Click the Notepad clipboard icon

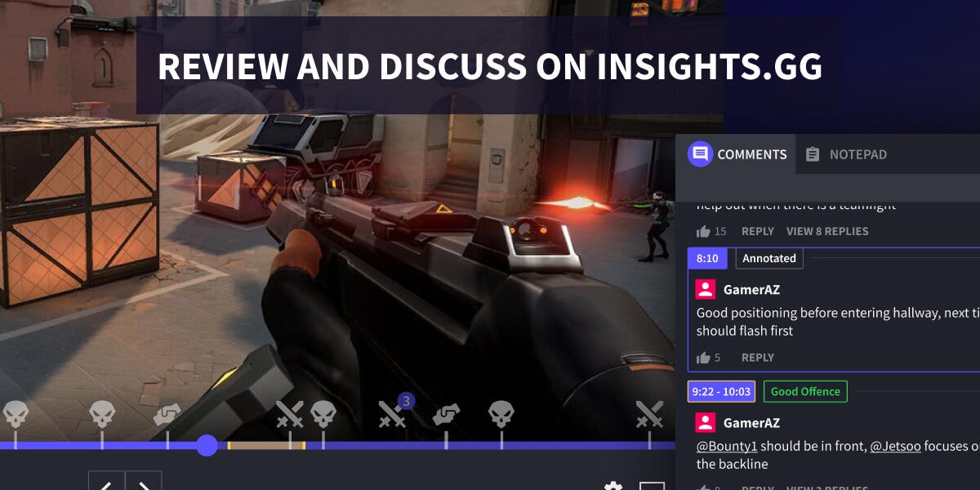point(813,154)
